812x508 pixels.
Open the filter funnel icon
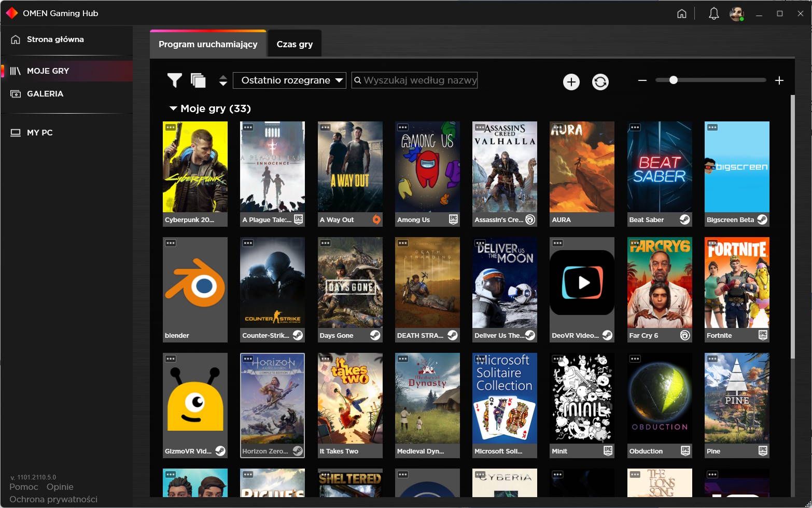pos(175,80)
